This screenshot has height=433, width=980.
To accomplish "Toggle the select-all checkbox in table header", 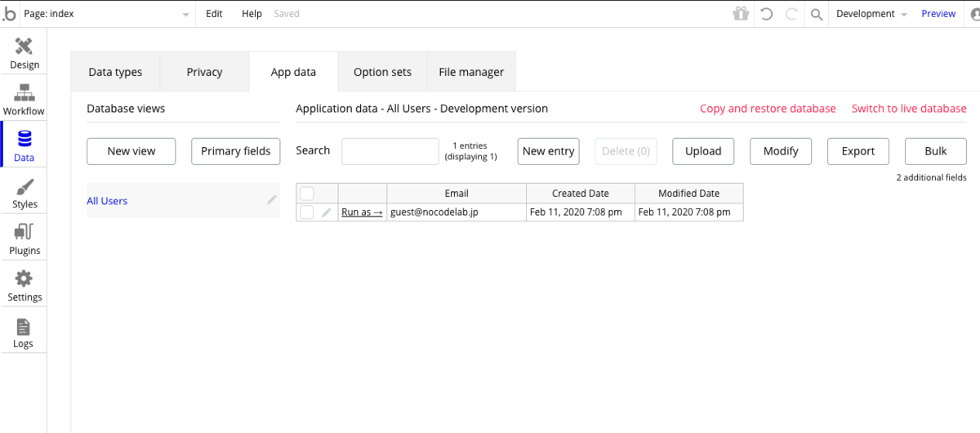I will click(307, 194).
